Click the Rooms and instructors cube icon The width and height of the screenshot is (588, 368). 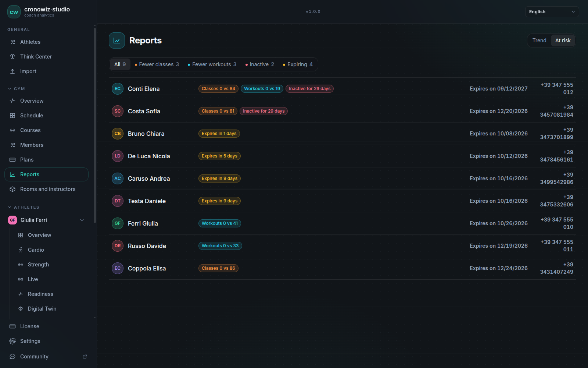(x=12, y=189)
